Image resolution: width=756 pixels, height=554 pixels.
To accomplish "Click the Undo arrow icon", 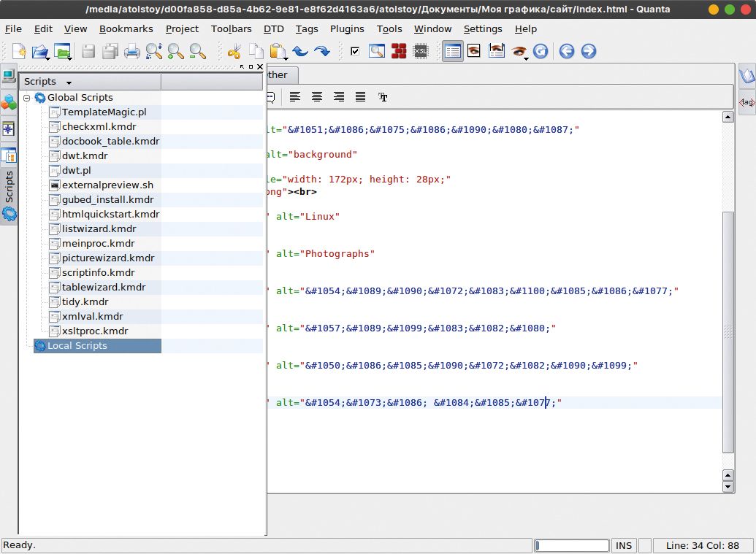I will pyautogui.click(x=299, y=52).
